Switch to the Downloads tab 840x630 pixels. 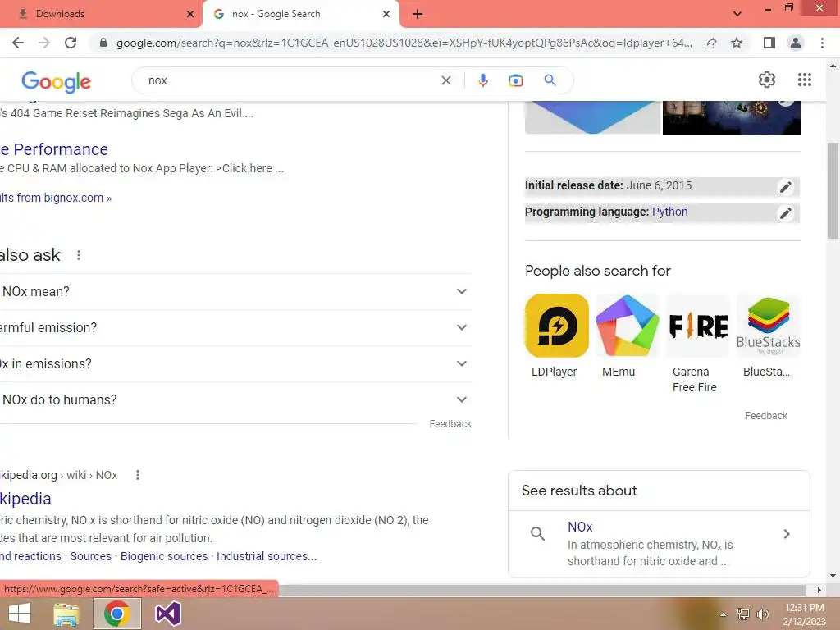point(101,14)
